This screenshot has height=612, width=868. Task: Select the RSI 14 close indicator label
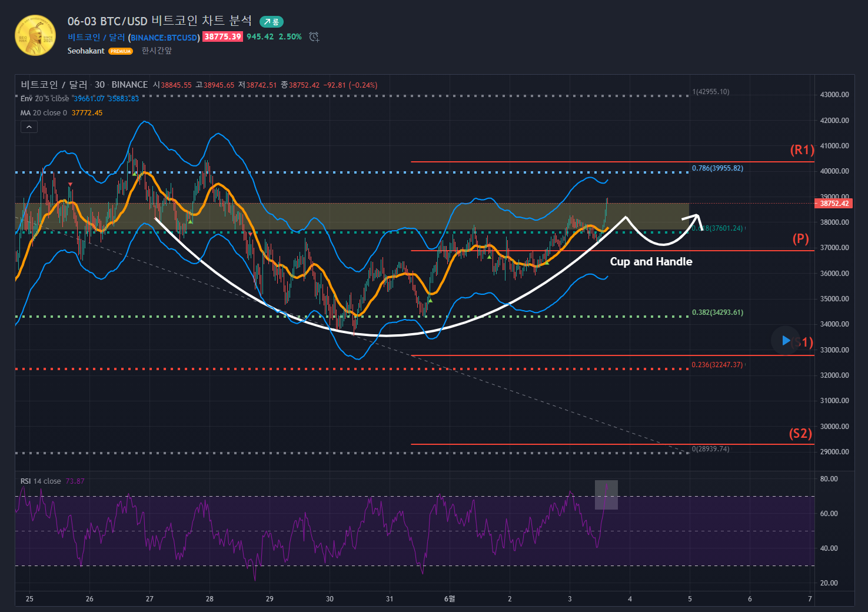tap(41, 481)
